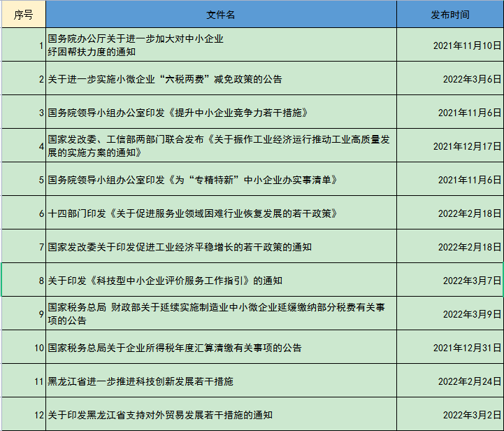504x431 pixels.
Task: Select the 文件名 header cell
Action: (221, 15)
